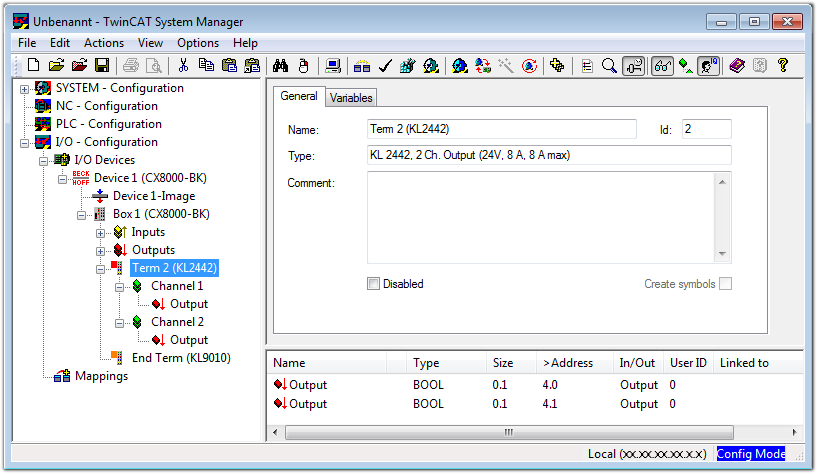
Task: Collapse the Channel 1 node
Action: click(119, 287)
